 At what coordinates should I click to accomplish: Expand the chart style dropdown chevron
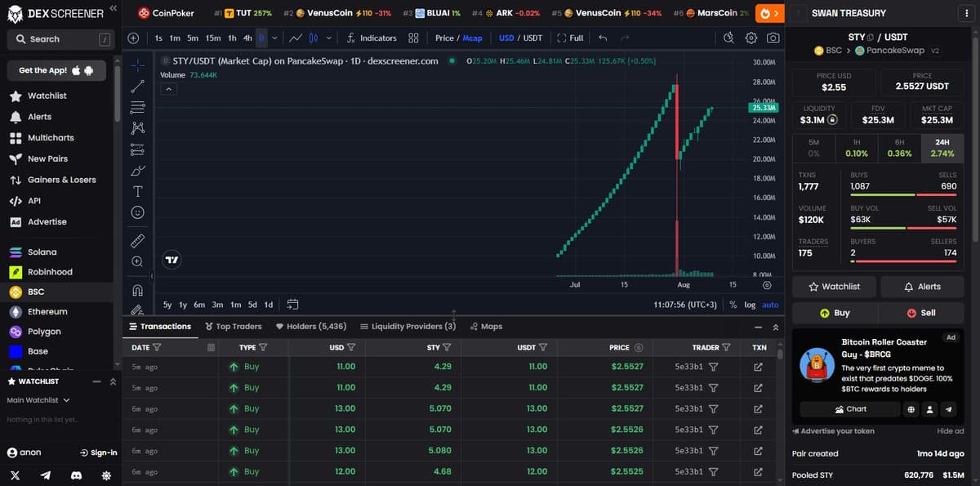(x=328, y=38)
